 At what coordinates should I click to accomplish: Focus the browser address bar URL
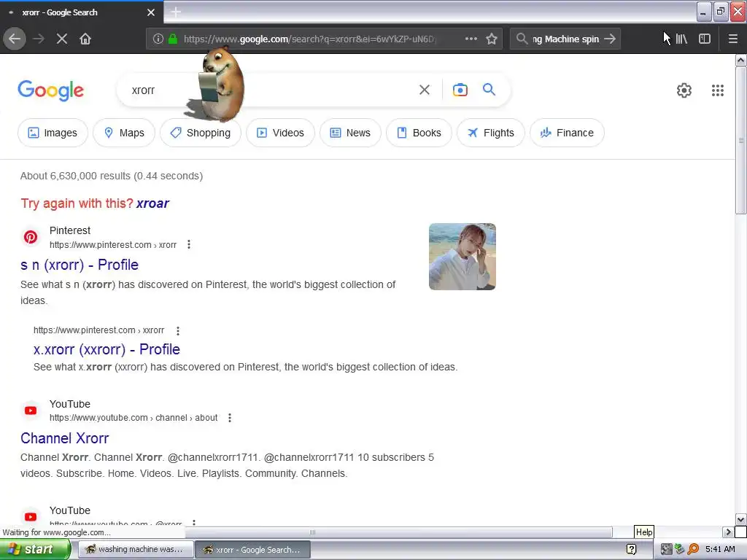tap(309, 39)
